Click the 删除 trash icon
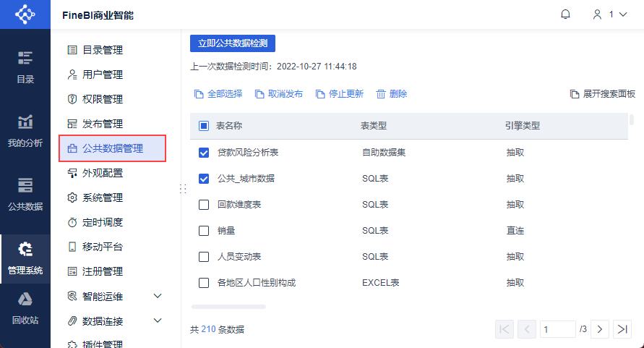The width and height of the screenshot is (644, 348). [x=381, y=94]
